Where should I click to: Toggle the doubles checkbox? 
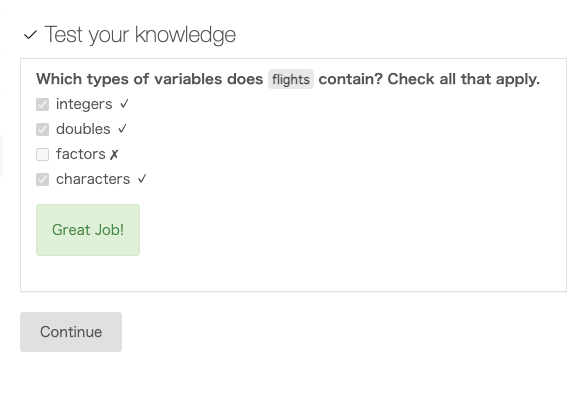(42, 130)
